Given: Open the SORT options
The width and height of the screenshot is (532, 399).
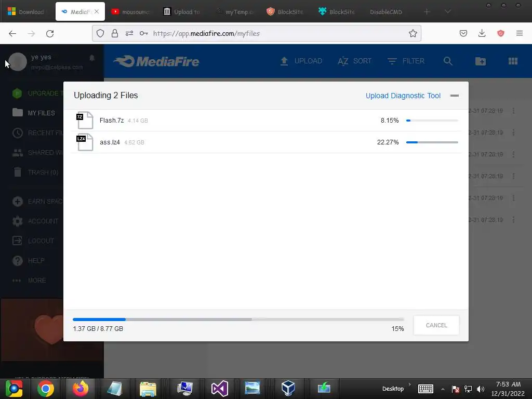Looking at the screenshot, I should (x=354, y=61).
